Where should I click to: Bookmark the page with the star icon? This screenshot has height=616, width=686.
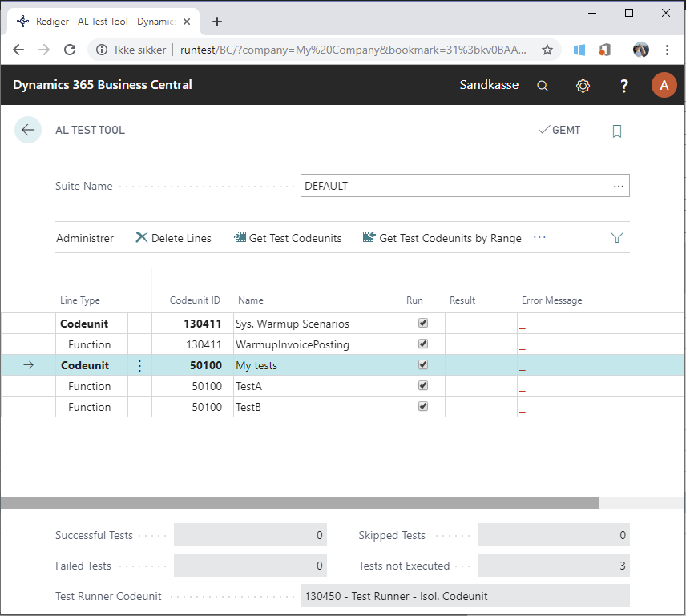(x=547, y=50)
